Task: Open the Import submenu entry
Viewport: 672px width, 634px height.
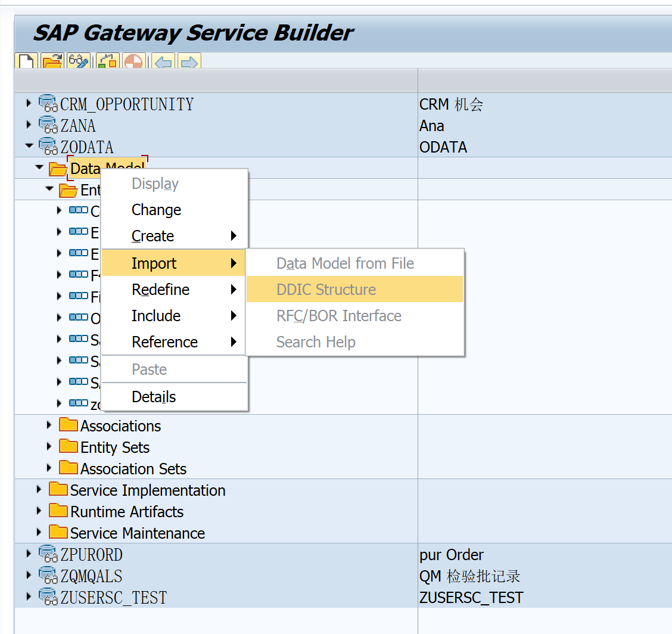Action: point(174,263)
